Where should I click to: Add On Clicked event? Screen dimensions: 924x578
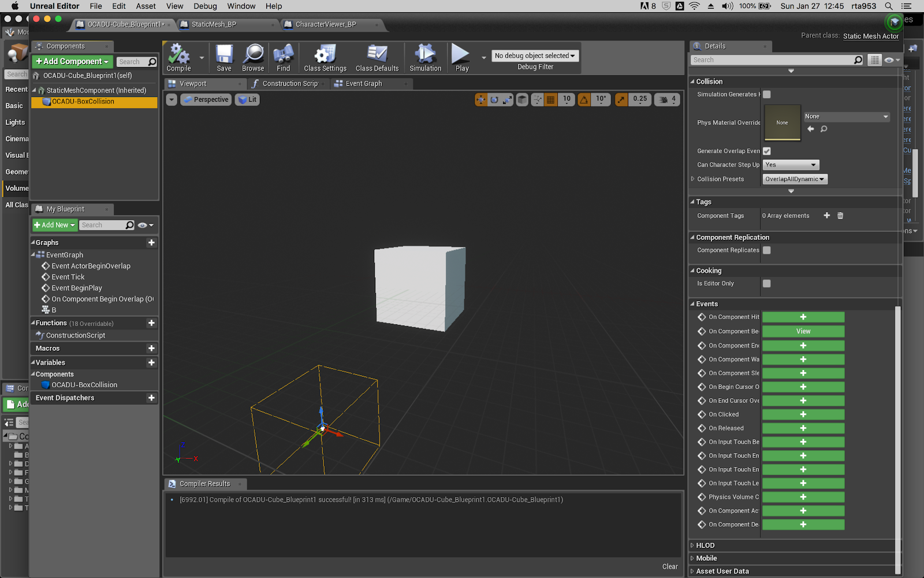pyautogui.click(x=803, y=414)
